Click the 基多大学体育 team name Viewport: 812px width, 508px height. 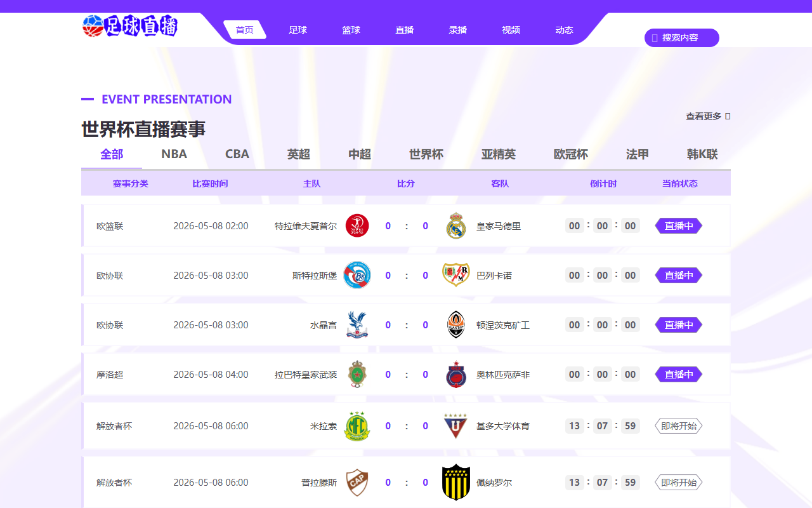coord(503,426)
